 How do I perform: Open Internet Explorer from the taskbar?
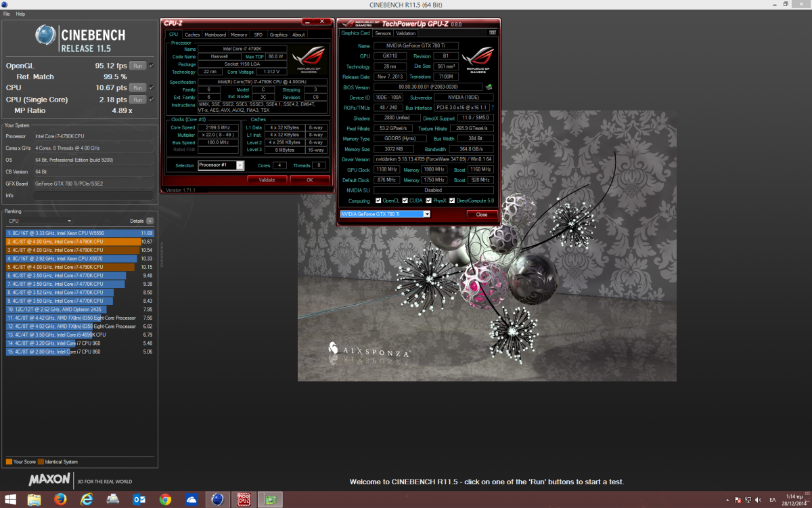click(x=87, y=499)
